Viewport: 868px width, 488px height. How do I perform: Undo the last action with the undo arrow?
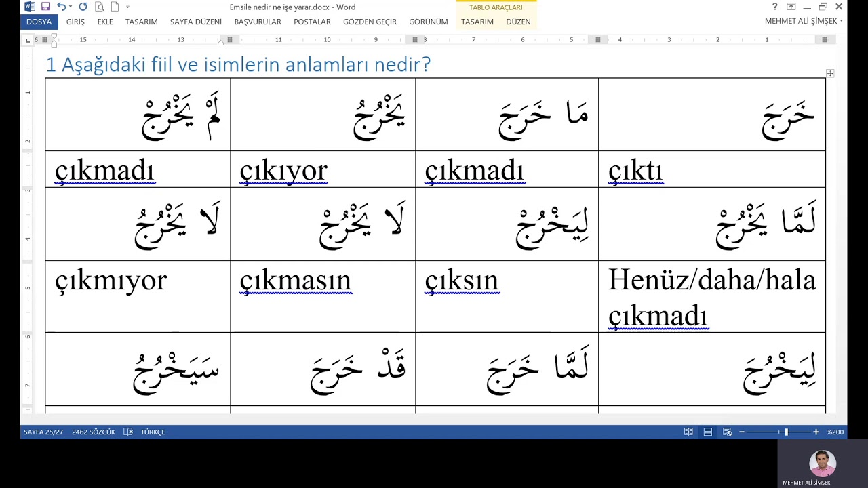pos(61,7)
